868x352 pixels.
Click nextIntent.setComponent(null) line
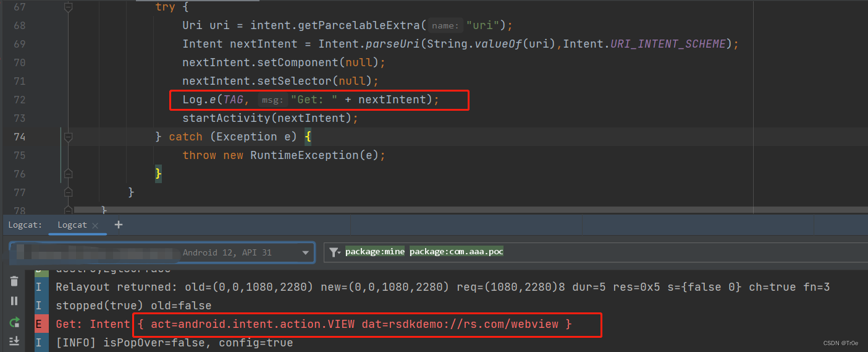click(284, 62)
